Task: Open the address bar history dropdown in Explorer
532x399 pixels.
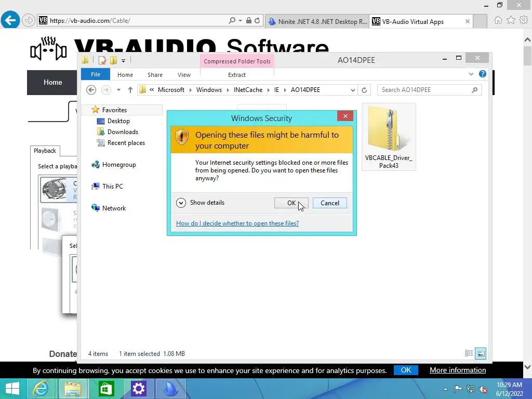Action: (x=353, y=90)
